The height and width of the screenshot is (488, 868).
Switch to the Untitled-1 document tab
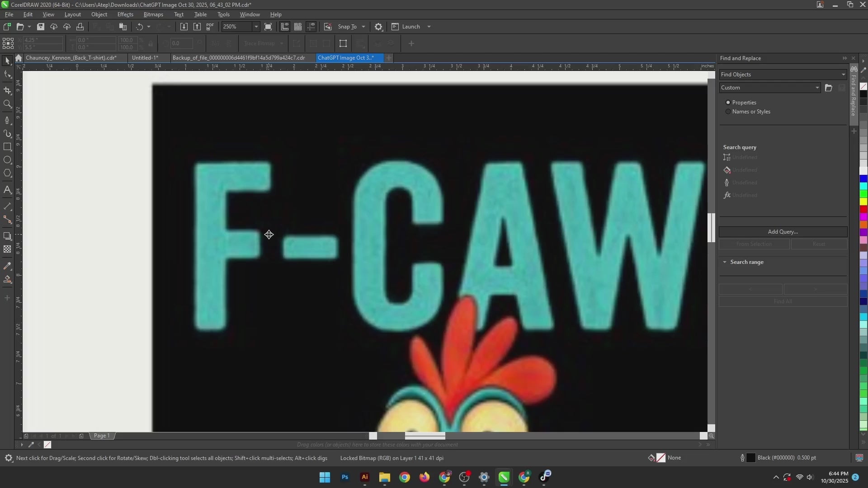coord(145,58)
